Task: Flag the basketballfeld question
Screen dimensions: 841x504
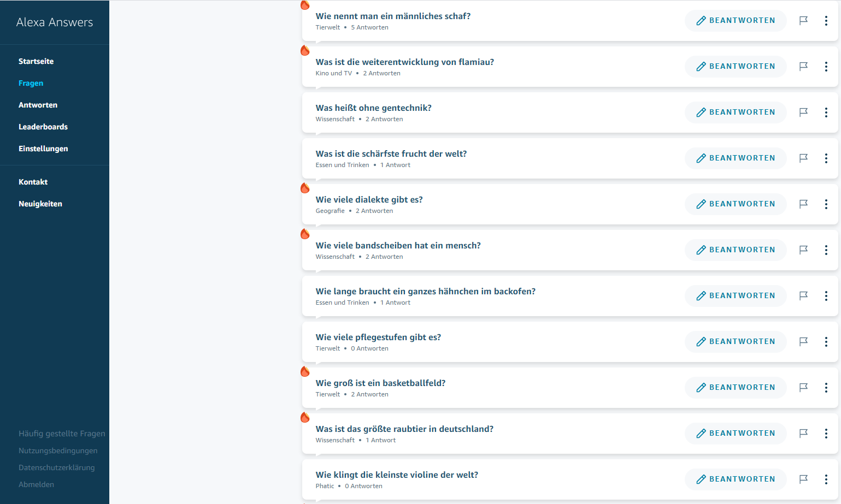Action: click(803, 388)
